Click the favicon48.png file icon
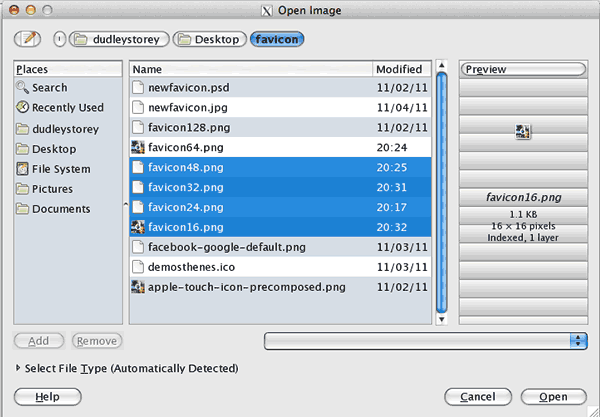The height and width of the screenshot is (417, 600). (138, 167)
